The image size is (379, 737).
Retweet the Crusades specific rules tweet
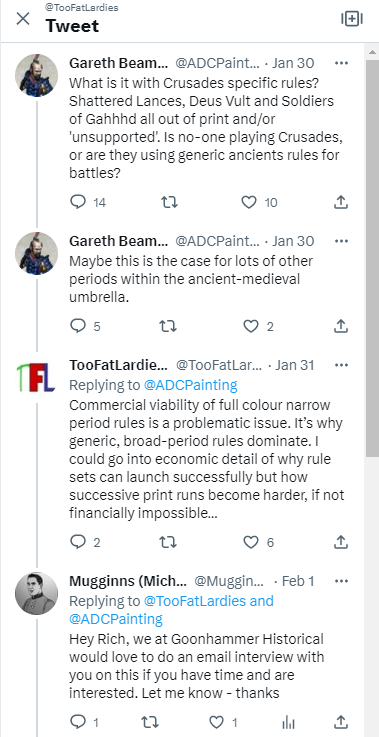169,202
